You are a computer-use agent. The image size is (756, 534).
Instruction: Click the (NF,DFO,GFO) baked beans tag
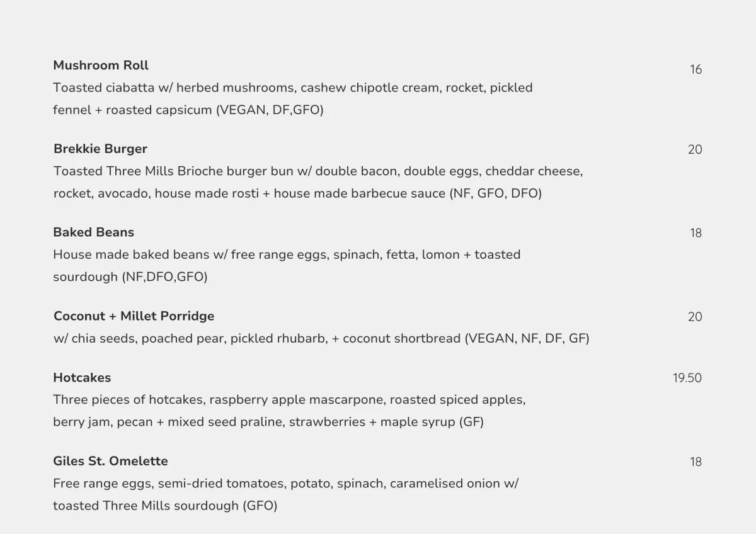pos(164,277)
